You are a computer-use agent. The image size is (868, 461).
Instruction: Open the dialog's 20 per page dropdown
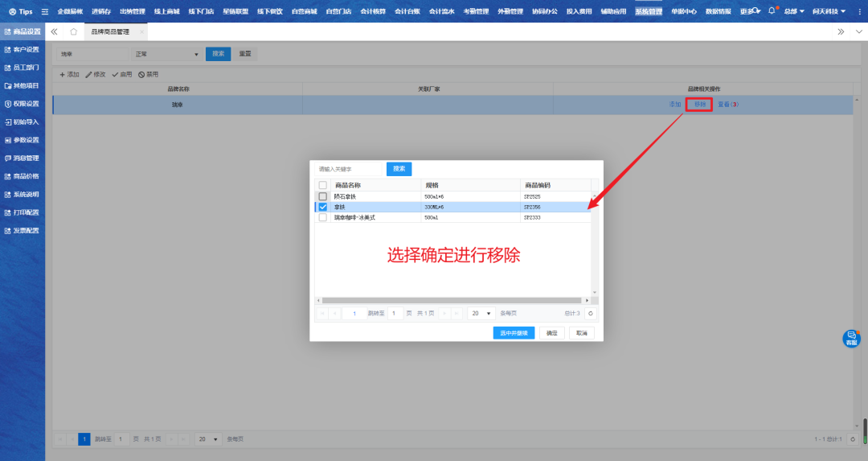(x=482, y=313)
